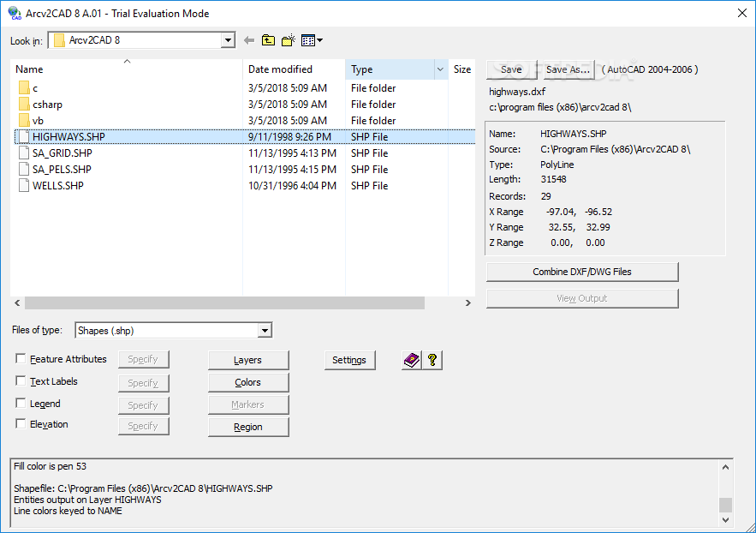
Task: Select WELLS.SHP file name
Action: pyautogui.click(x=58, y=186)
